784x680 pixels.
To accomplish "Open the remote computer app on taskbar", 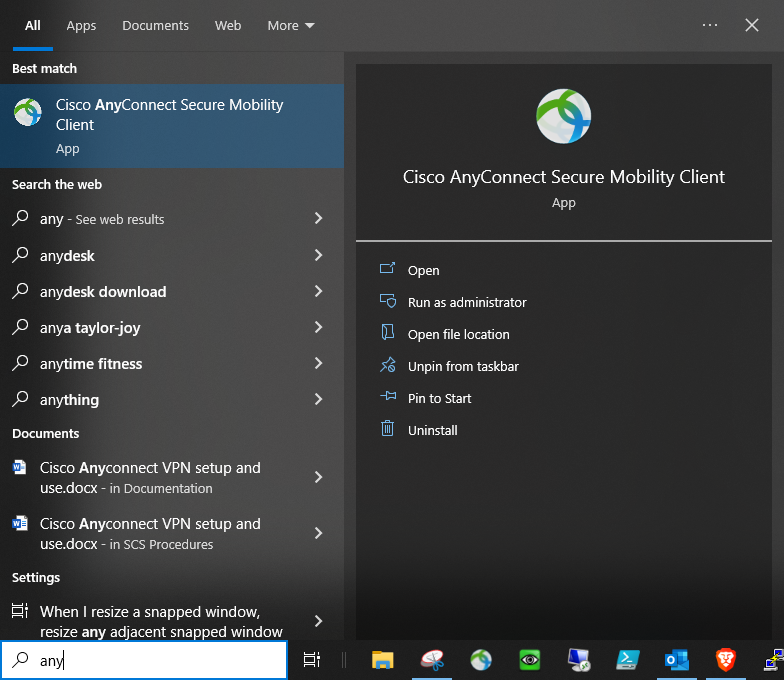I will [579, 660].
